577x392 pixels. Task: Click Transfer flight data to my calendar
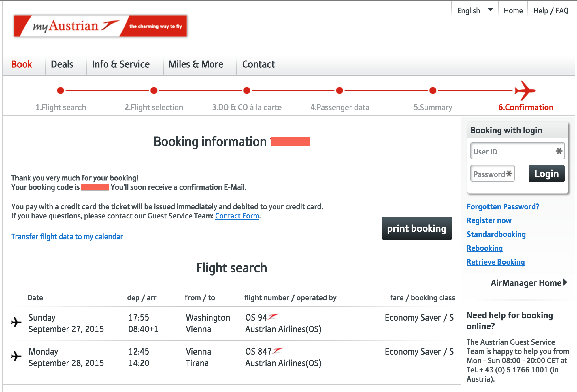pos(67,237)
